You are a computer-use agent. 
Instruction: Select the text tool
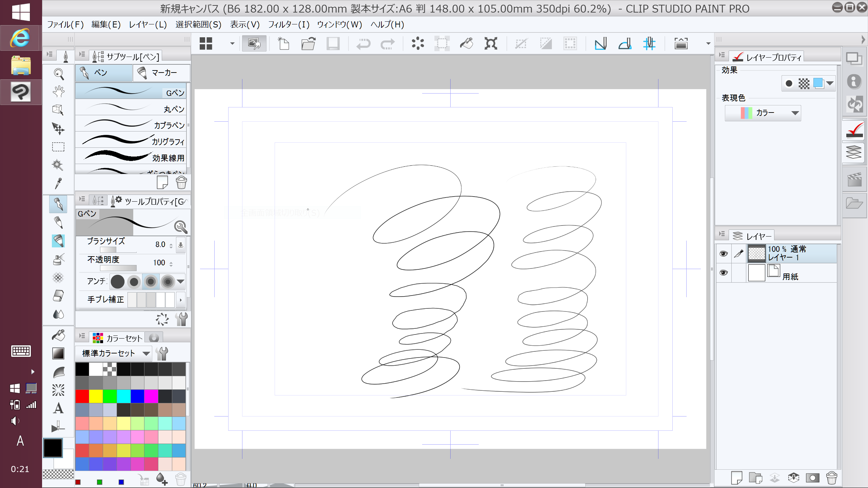[x=58, y=408]
